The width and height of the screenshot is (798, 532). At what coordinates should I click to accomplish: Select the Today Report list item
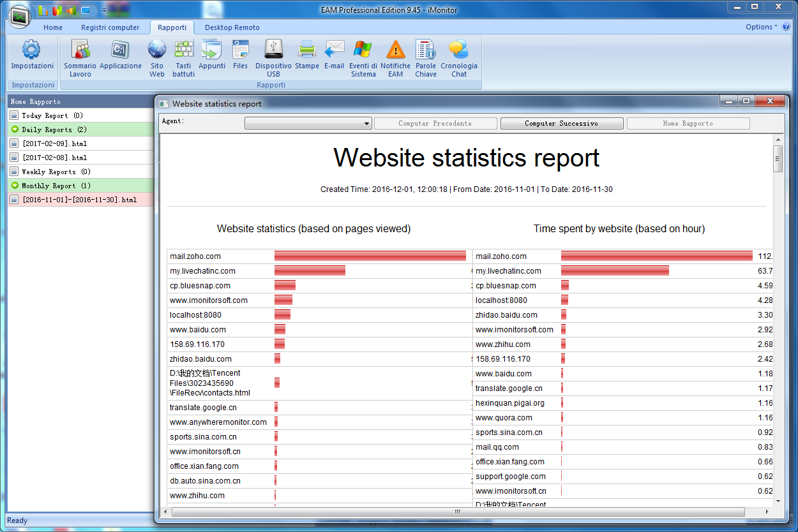[x=52, y=115]
